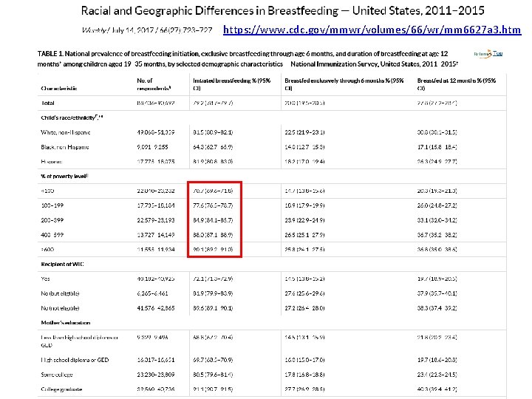Click '17.1 (15.8–18.4)' in Black, non-Hispanic row
The width and height of the screenshot is (532, 399).
437,147
